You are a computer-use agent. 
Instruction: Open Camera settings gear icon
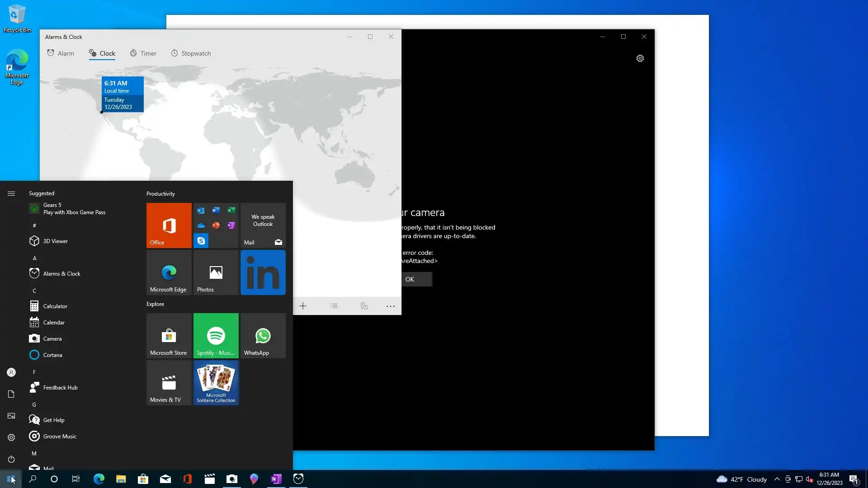click(x=640, y=58)
